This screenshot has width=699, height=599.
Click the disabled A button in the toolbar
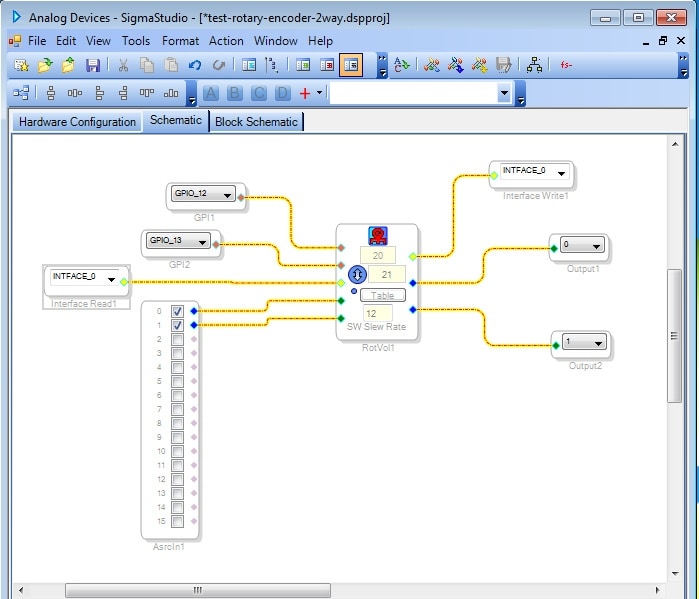tap(210, 93)
